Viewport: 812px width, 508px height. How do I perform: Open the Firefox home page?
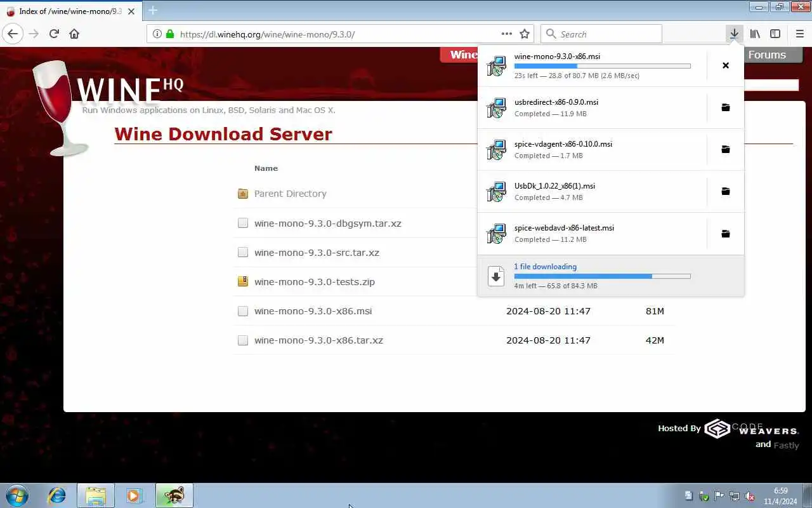click(74, 34)
